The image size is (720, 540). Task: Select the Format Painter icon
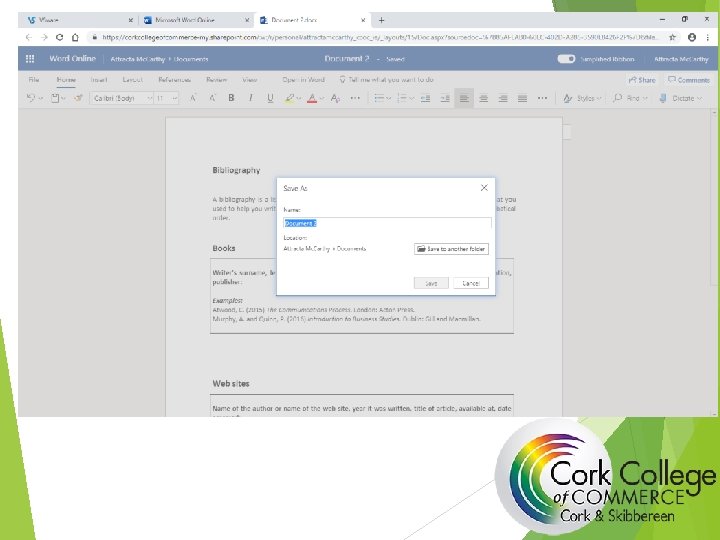[x=79, y=98]
